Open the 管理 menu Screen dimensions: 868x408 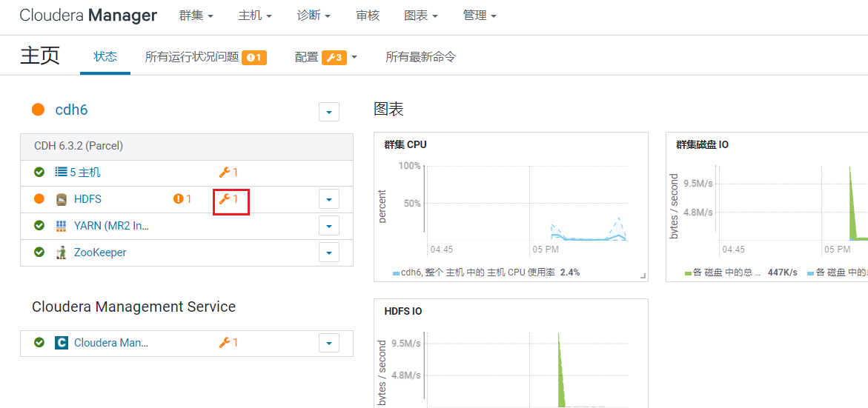[480, 16]
